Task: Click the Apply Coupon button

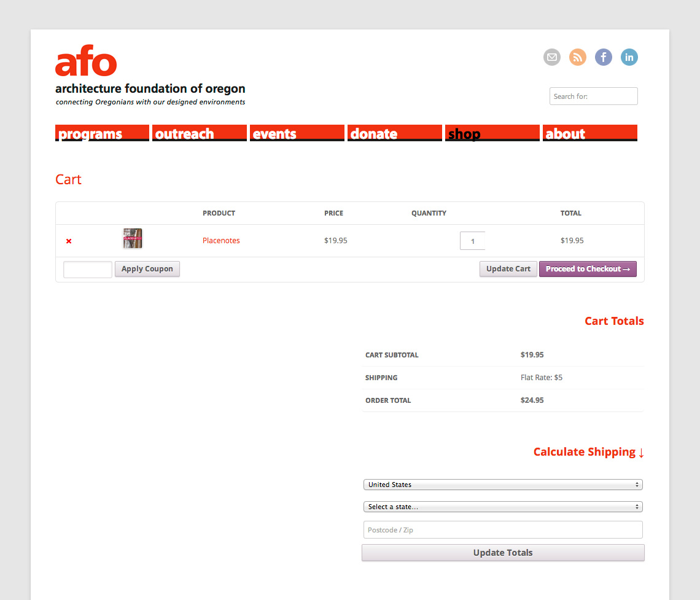Action: 147,269
